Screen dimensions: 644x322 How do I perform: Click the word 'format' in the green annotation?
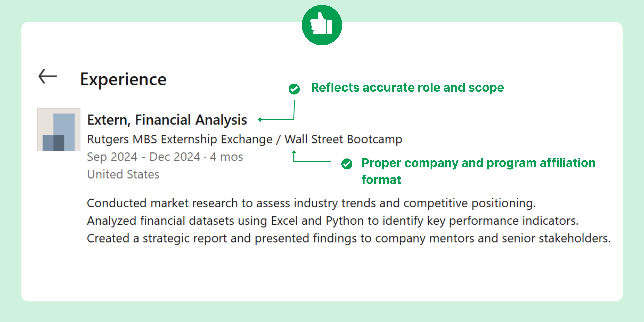click(381, 180)
